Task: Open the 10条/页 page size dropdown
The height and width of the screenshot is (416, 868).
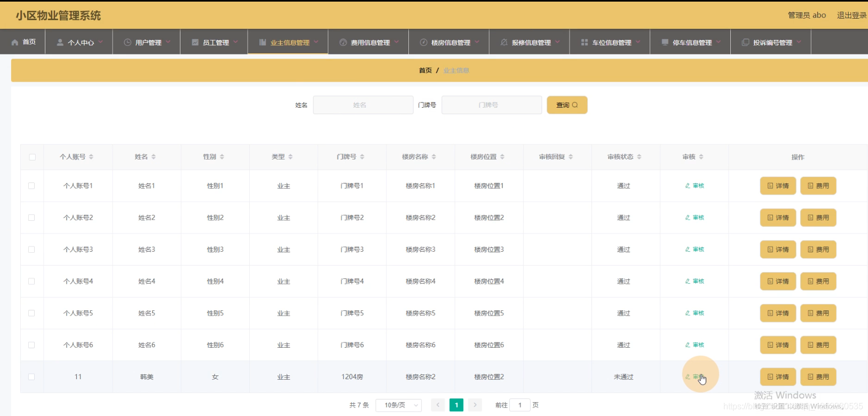Action: click(x=399, y=405)
